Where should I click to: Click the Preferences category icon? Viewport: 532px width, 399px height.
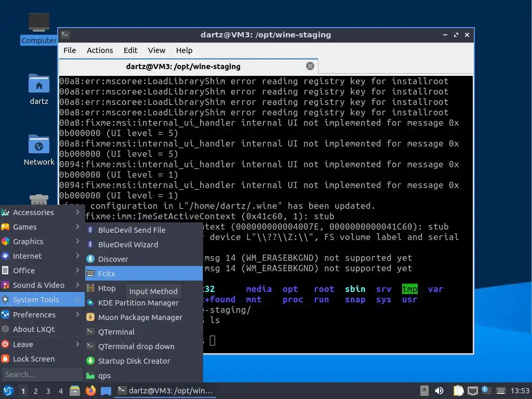point(5,314)
